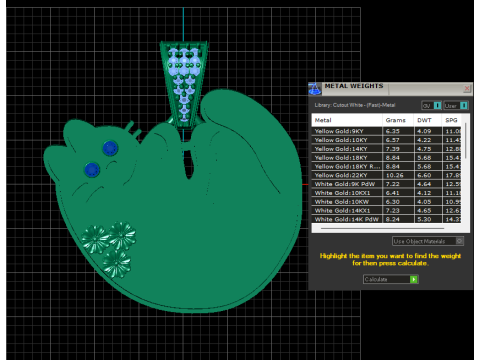
Task: Click the Calculate button
Action: pos(391,279)
